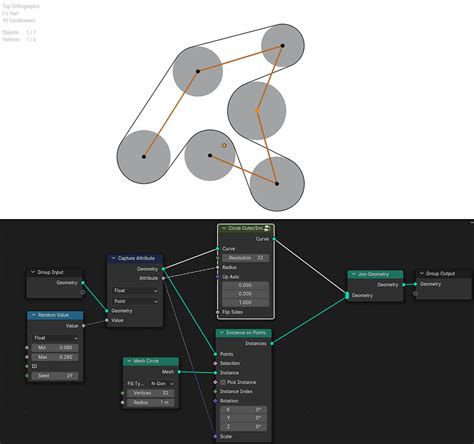Click the Value input socket of Capture Attribute
Viewport: 474px width, 444px height.
click(x=107, y=320)
